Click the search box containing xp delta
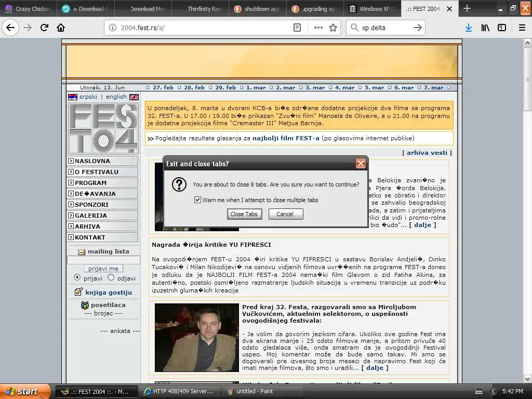 tap(385, 28)
